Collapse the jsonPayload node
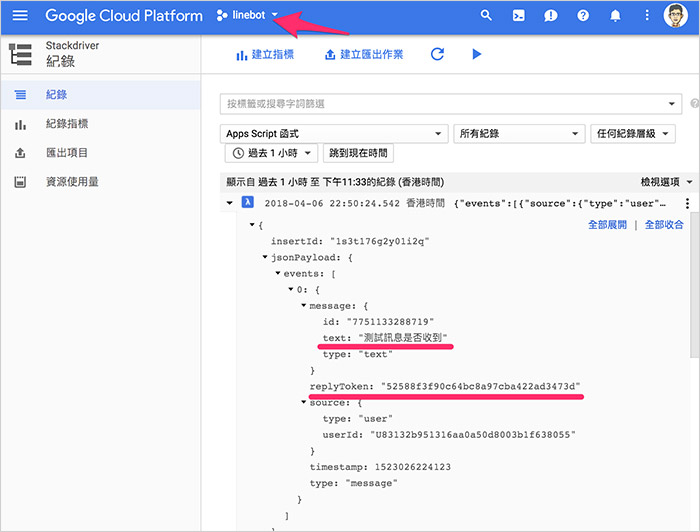This screenshot has width=700, height=532. 265,257
